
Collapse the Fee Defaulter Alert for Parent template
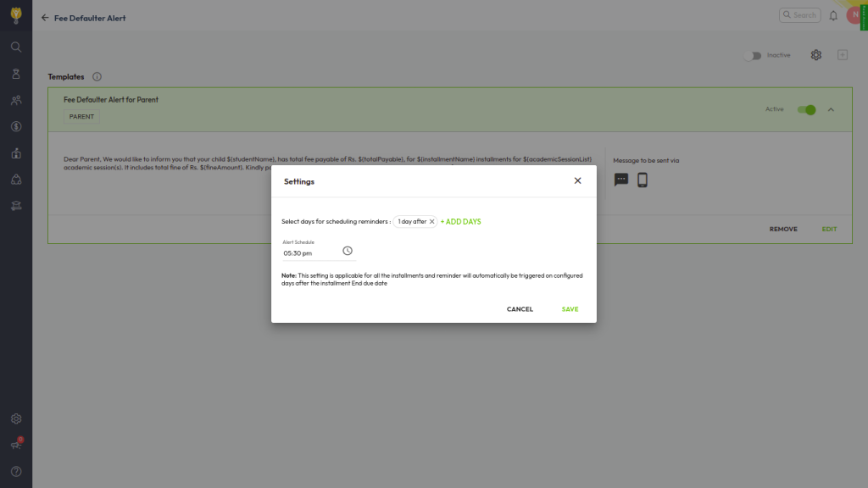coord(831,109)
